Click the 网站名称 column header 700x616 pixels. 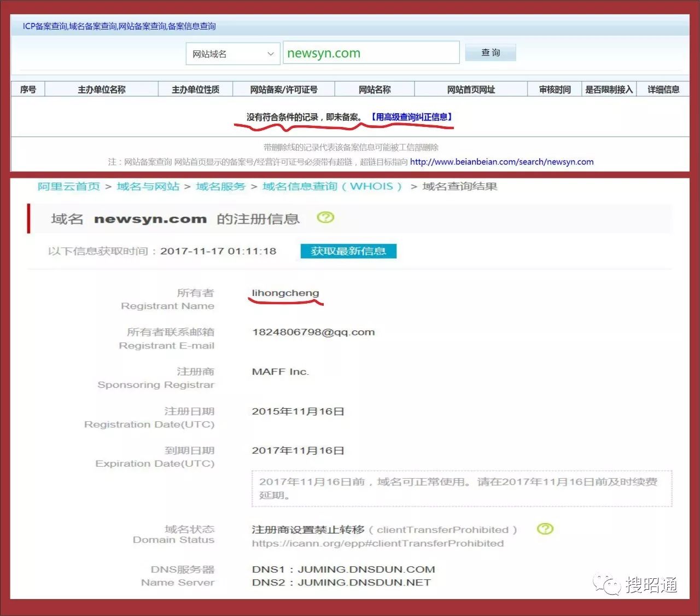(375, 90)
